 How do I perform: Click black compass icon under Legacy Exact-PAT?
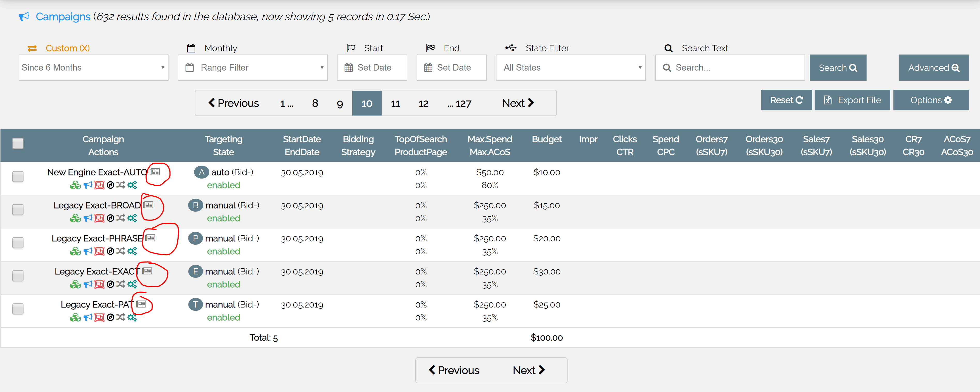pyautogui.click(x=110, y=318)
